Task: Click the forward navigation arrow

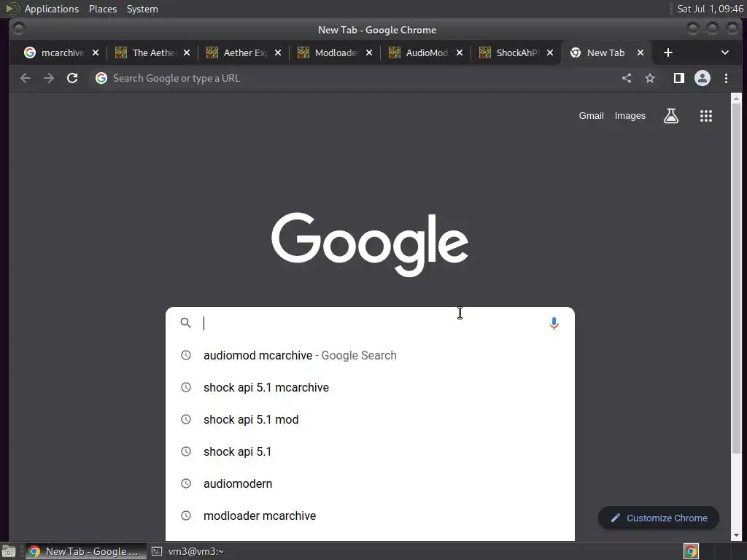Action: pos(49,78)
